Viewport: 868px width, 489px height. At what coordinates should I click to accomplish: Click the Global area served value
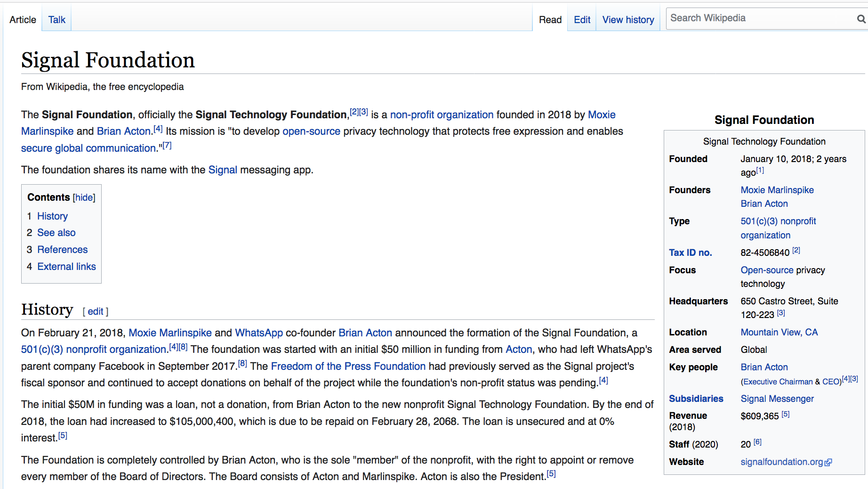pyautogui.click(x=754, y=350)
